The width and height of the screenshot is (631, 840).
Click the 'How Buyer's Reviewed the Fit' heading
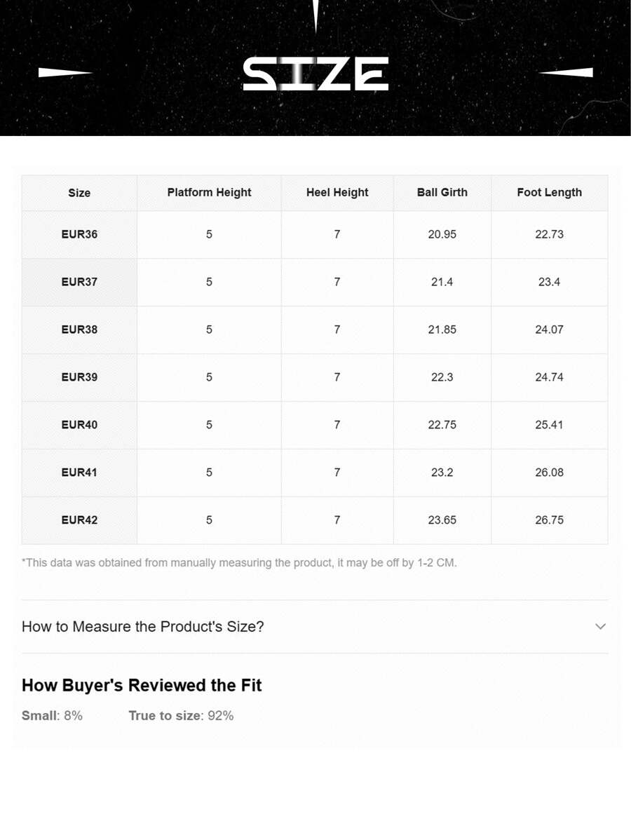pyautogui.click(x=142, y=685)
